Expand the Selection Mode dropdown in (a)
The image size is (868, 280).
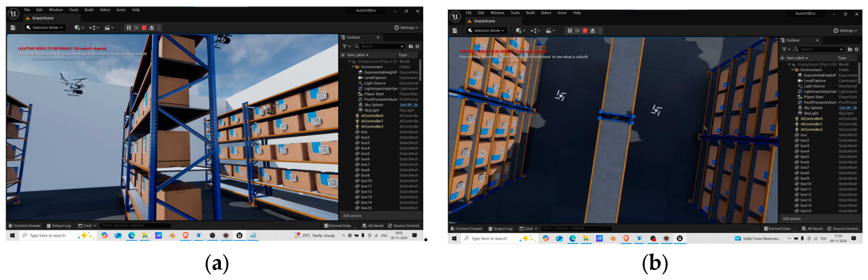coord(44,28)
